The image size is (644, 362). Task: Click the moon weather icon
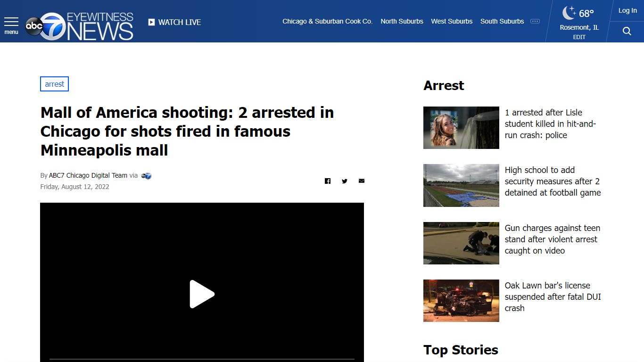(x=570, y=13)
